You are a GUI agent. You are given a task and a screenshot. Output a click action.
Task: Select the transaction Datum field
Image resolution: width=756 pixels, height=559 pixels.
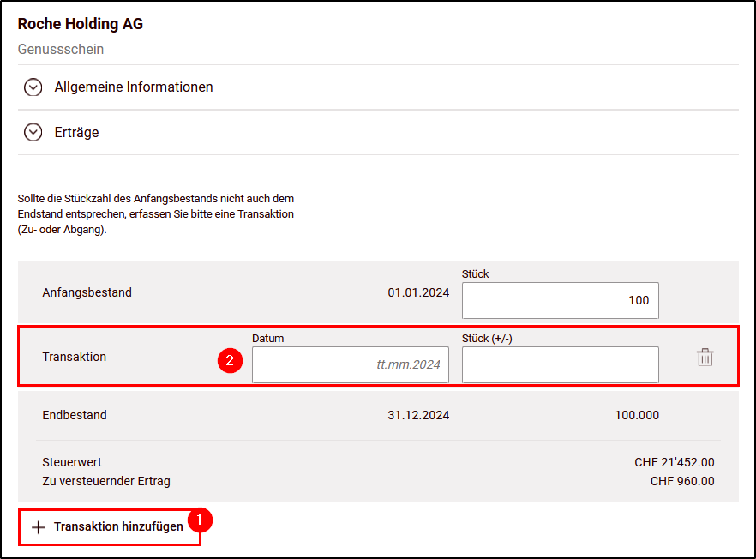tap(351, 364)
